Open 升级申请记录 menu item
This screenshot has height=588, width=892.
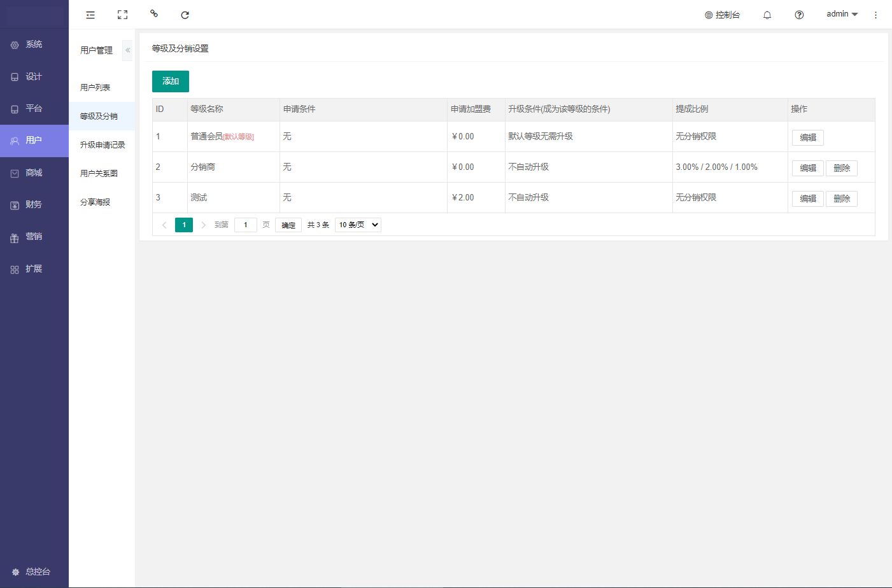(x=103, y=144)
